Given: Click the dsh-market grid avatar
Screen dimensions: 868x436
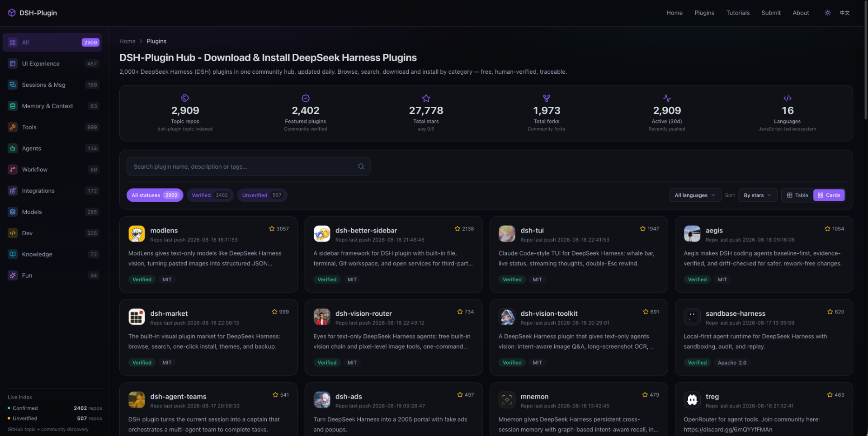Looking at the screenshot, I should click(x=137, y=317).
